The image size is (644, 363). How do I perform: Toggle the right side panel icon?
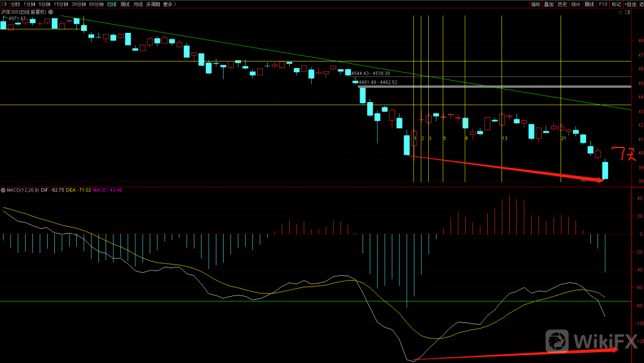pyautogui.click(x=628, y=12)
